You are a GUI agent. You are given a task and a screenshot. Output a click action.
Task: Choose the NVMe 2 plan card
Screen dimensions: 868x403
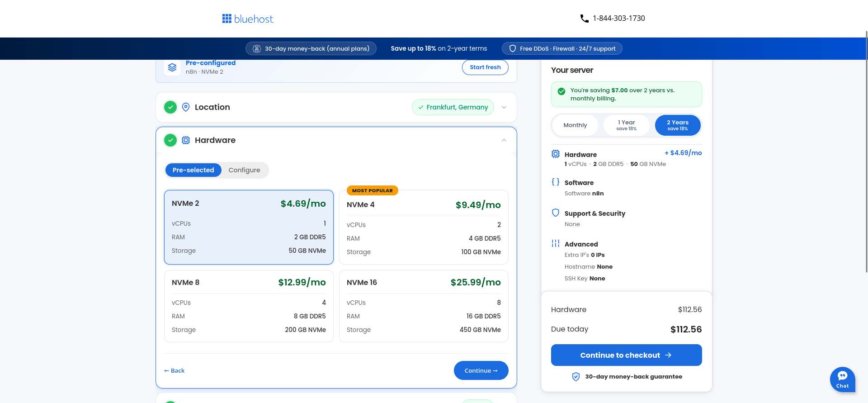pos(249,227)
